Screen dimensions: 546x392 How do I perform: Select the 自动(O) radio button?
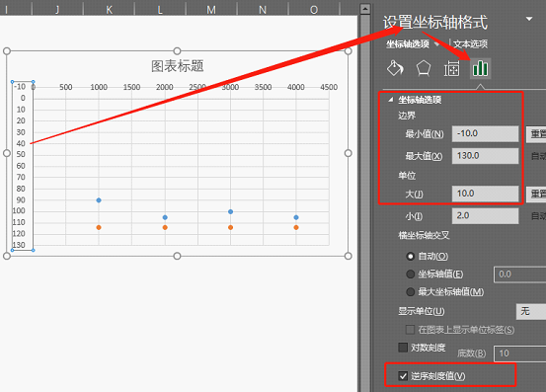coord(411,256)
